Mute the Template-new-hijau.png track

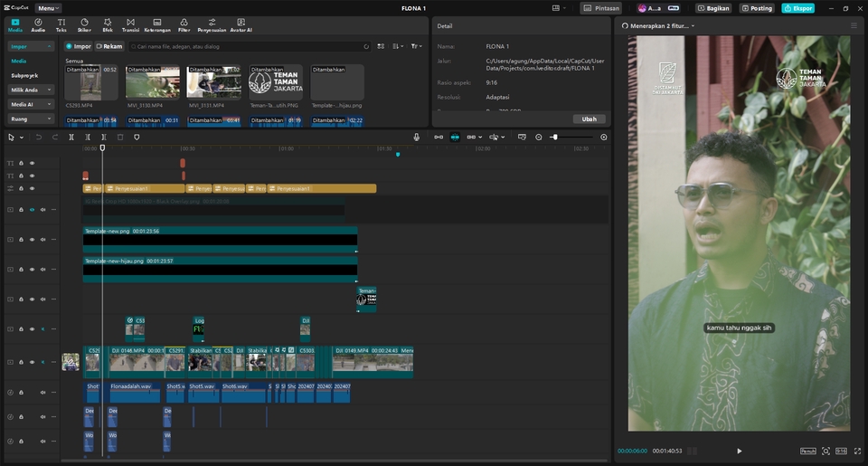tap(42, 270)
